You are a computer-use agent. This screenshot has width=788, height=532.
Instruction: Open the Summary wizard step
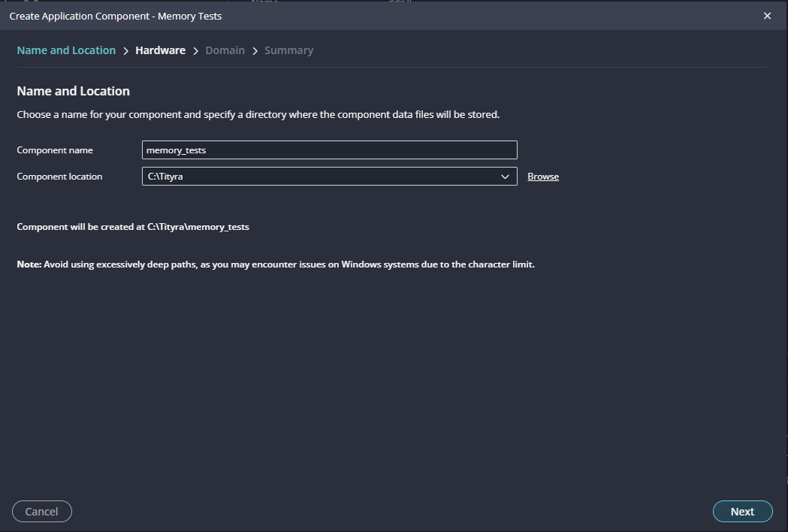(288, 50)
